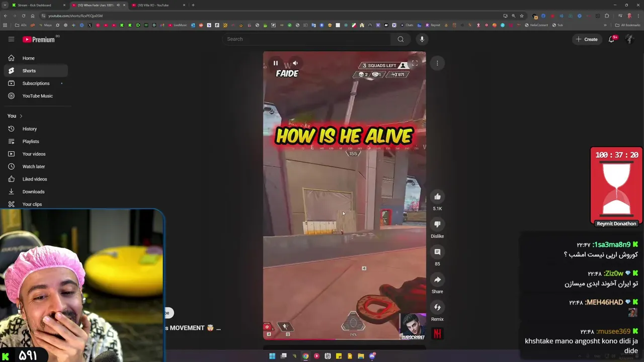
Task: Open the Windows Start menu
Action: (x=272, y=356)
